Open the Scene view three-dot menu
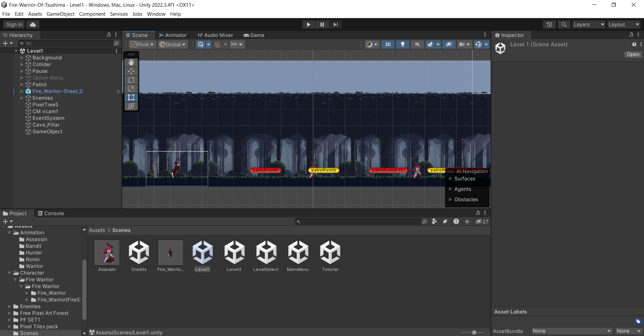 [485, 35]
